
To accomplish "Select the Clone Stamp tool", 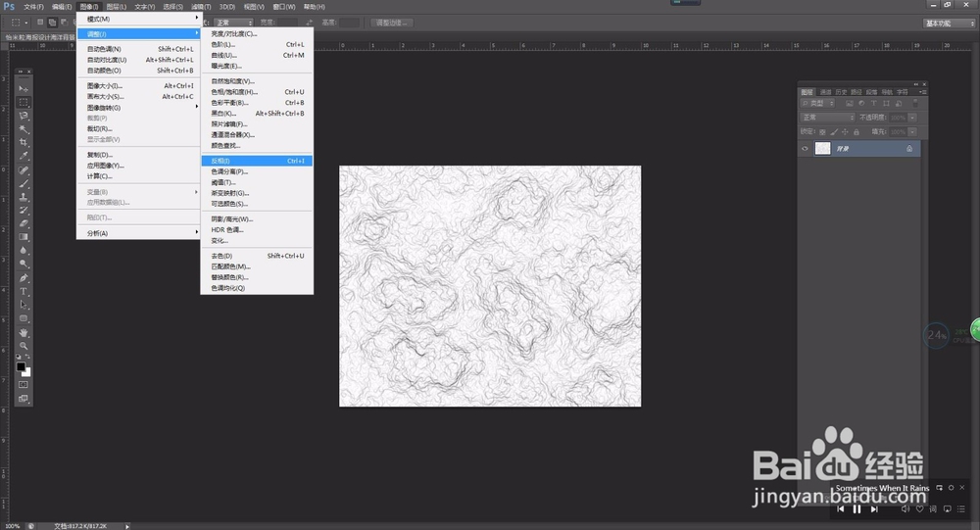I will tap(24, 197).
